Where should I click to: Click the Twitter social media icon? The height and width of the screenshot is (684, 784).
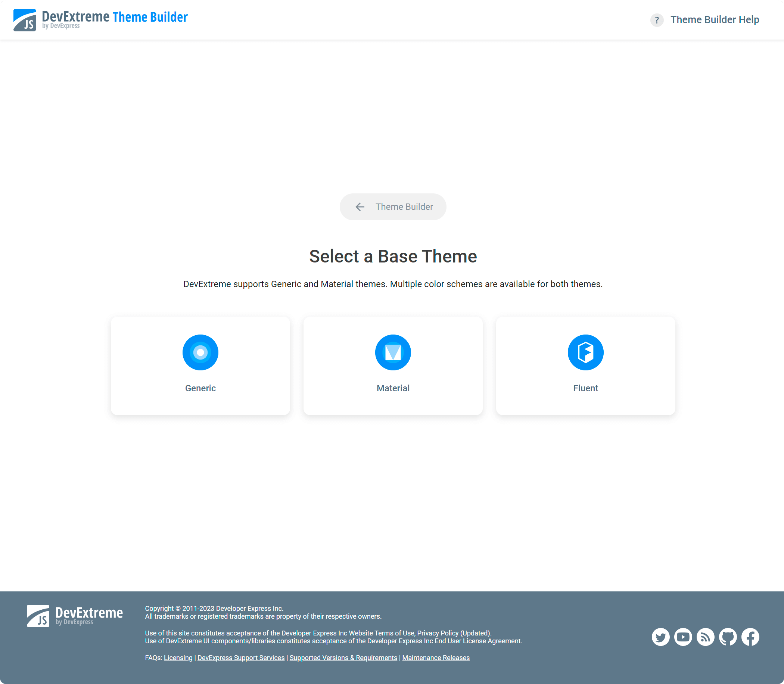pos(661,636)
